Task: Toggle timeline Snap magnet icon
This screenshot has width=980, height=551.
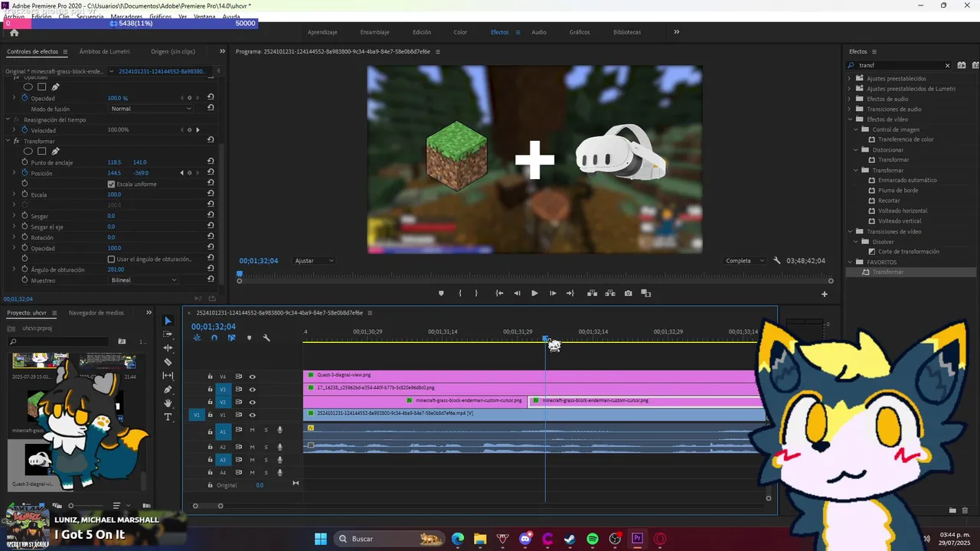Action: tap(214, 337)
